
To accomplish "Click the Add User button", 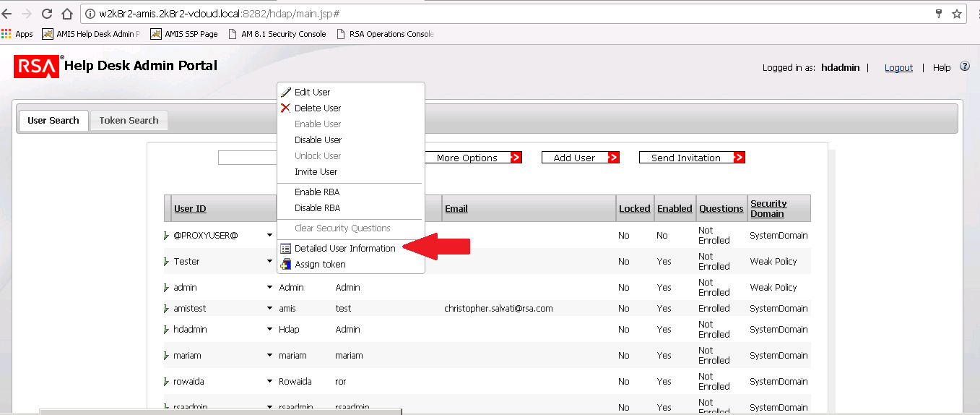I will pos(581,158).
